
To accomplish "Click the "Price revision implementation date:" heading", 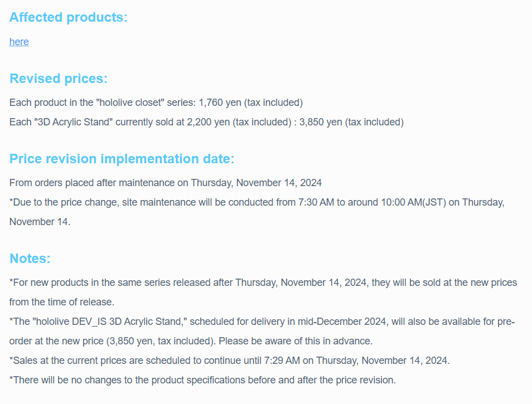I will [122, 159].
